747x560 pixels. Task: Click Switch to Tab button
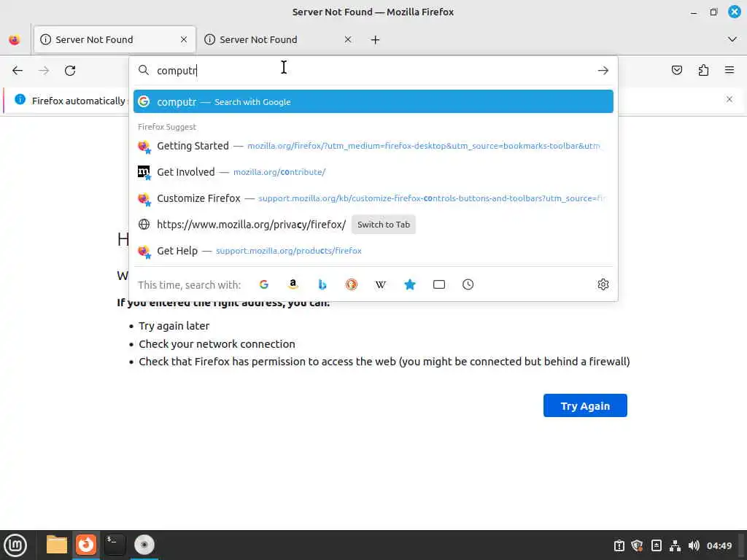coord(384,225)
